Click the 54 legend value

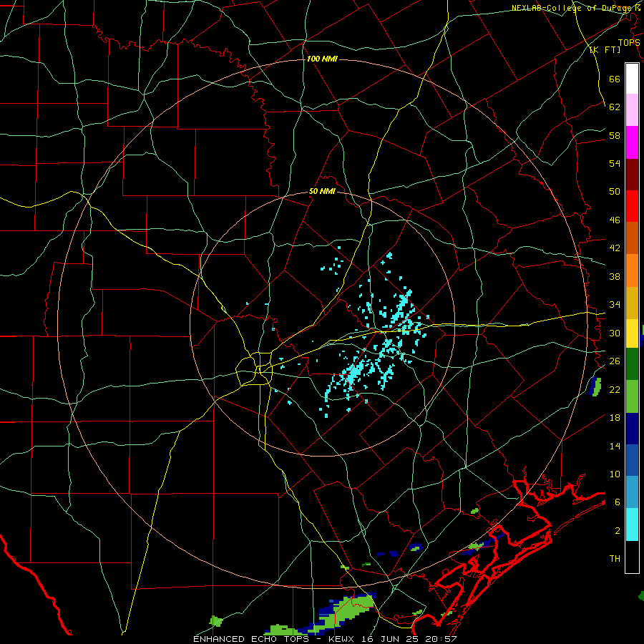coord(615,163)
